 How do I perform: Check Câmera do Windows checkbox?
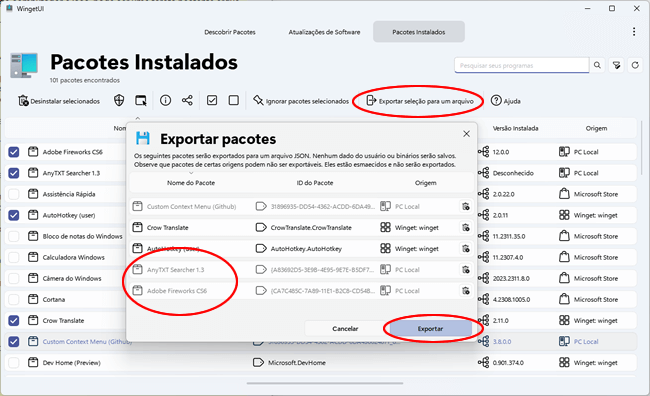coord(14,278)
